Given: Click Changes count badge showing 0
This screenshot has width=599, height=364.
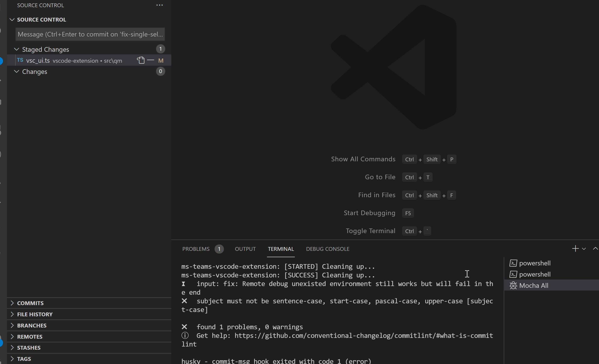Looking at the screenshot, I should click(x=161, y=71).
